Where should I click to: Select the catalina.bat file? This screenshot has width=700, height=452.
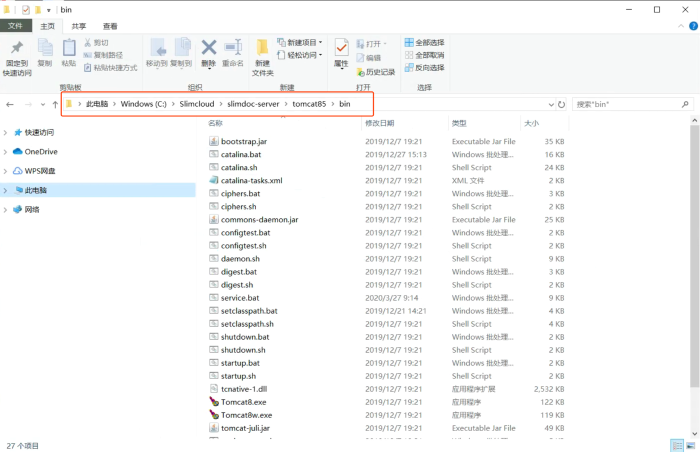click(x=241, y=155)
